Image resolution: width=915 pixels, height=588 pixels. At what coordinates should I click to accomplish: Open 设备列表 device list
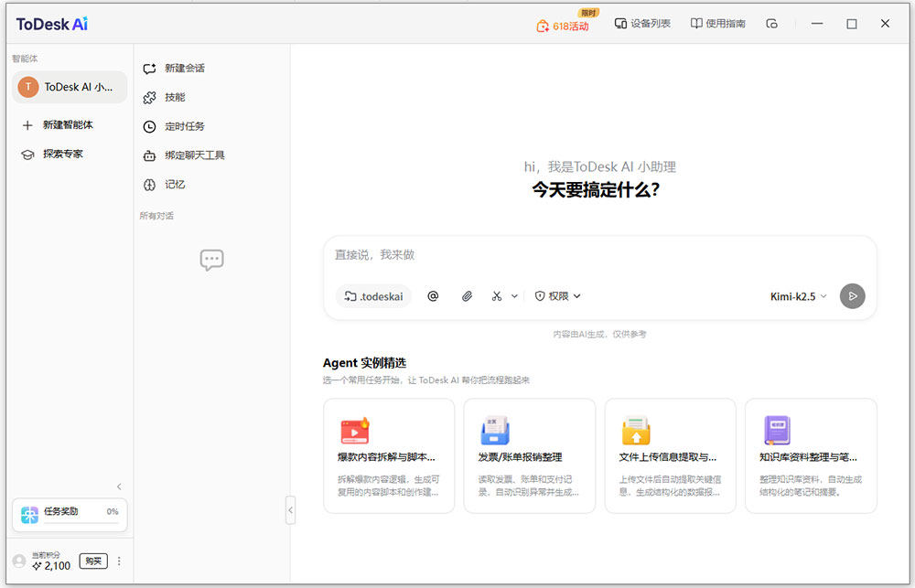(x=642, y=24)
